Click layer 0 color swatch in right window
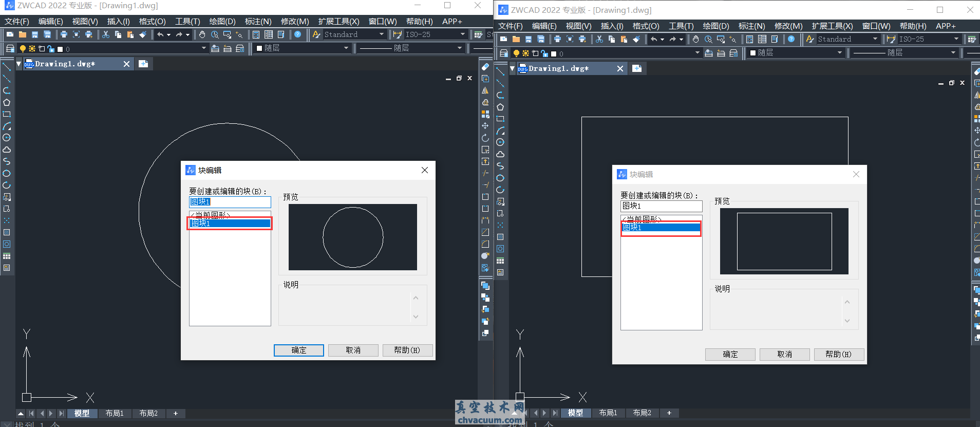This screenshot has width=980, height=427. 554,53
